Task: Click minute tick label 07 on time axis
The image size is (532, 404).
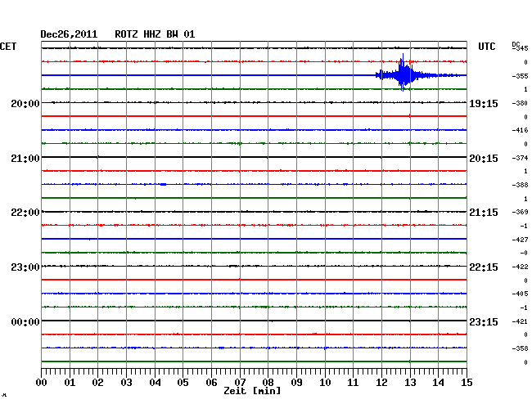Action: point(240,383)
